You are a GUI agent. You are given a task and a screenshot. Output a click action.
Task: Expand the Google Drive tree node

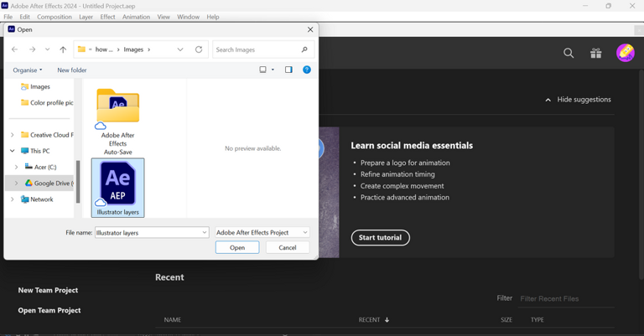[17, 183]
